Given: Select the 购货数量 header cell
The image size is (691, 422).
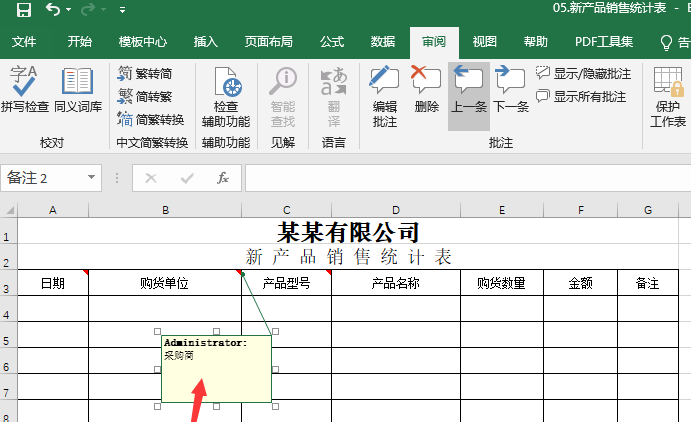Looking at the screenshot, I should coord(502,283).
